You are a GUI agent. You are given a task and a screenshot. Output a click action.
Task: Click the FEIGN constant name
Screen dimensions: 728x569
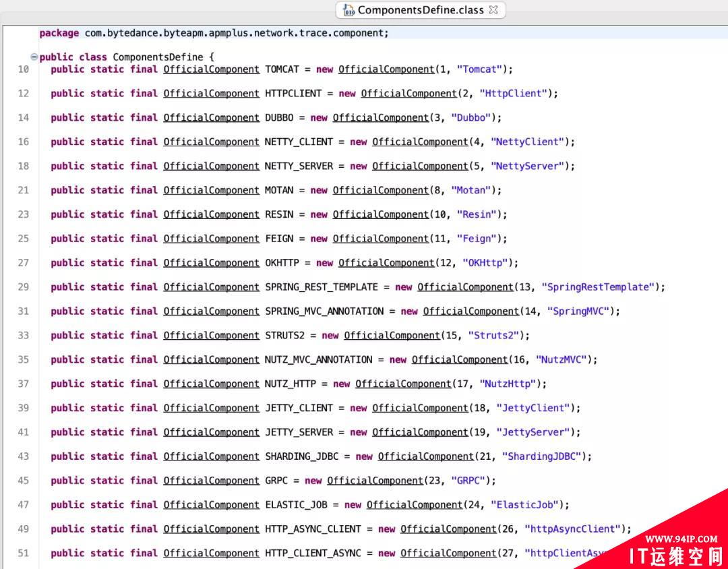[279, 238]
